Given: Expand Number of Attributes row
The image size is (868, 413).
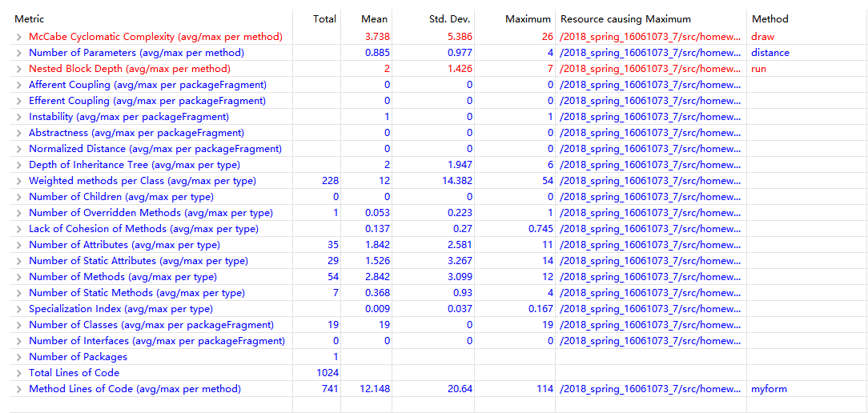Looking at the screenshot, I should pos(19,245).
